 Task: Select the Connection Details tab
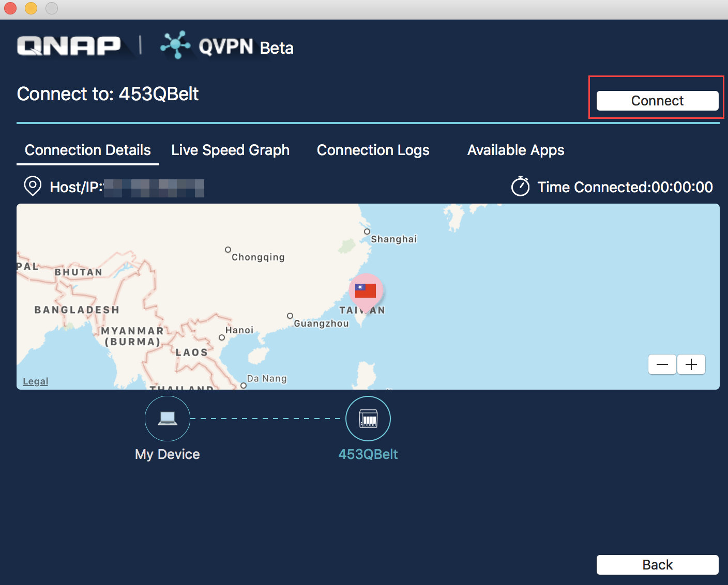click(x=87, y=150)
